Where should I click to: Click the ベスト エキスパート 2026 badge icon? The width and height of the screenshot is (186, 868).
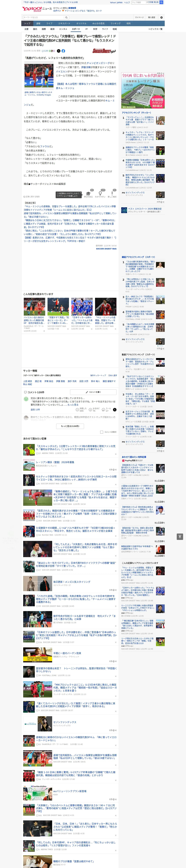click(x=124, y=210)
